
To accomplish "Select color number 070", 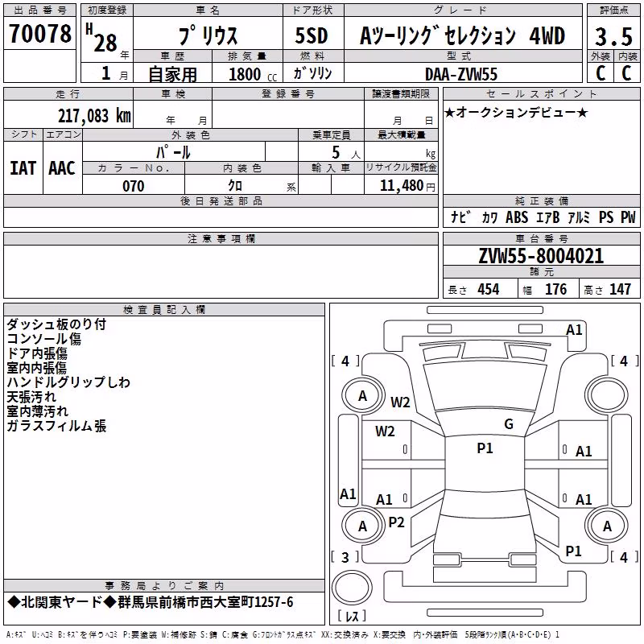I will click(x=134, y=186).
